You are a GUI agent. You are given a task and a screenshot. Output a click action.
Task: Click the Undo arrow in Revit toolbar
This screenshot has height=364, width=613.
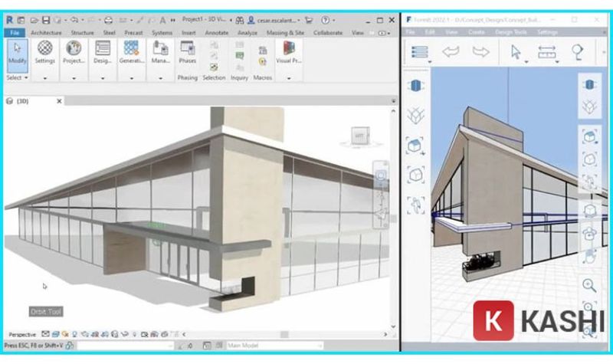tap(74, 20)
